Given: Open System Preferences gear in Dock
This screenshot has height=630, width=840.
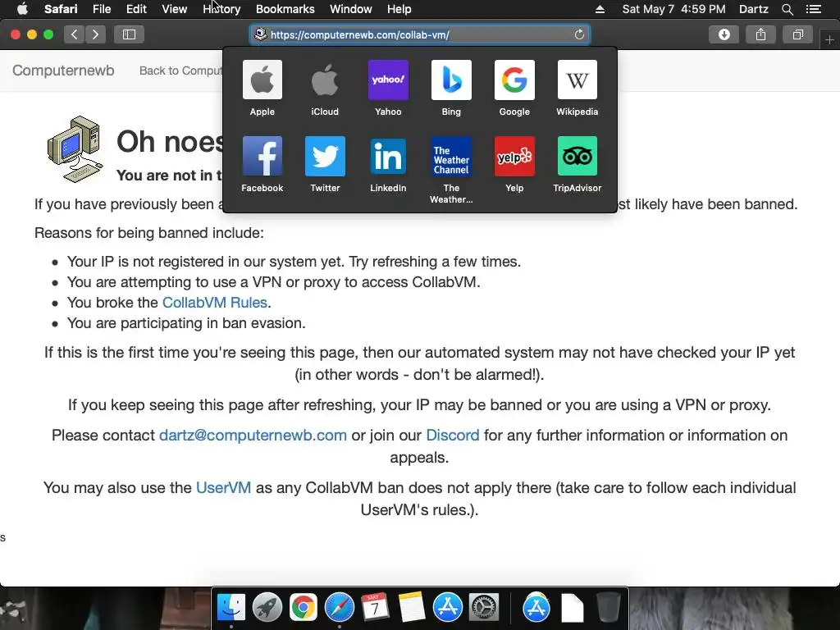Looking at the screenshot, I should coord(484,608).
